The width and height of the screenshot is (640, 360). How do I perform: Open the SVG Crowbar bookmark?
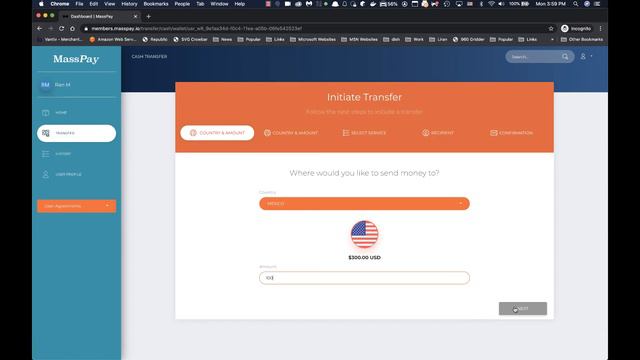190,40
